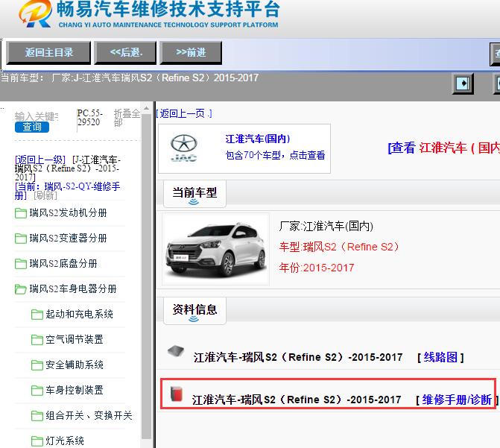
Task: Click the folder icon beside 组合开关、变换开关
Action: point(37,416)
